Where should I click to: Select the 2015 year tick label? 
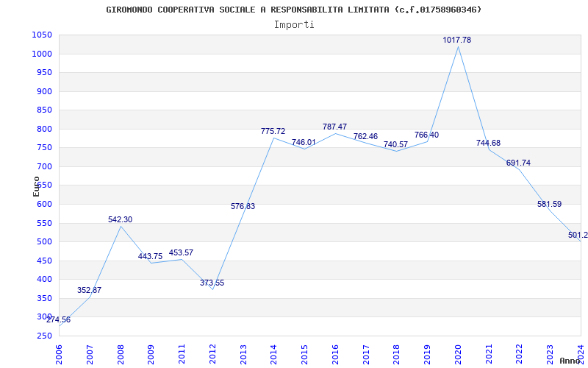pos(304,354)
